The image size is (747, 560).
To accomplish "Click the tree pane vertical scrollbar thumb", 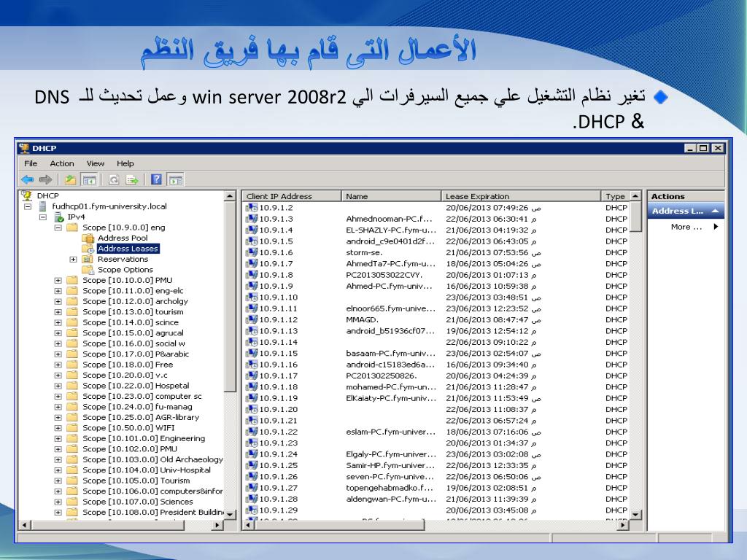I will pos(230,296).
